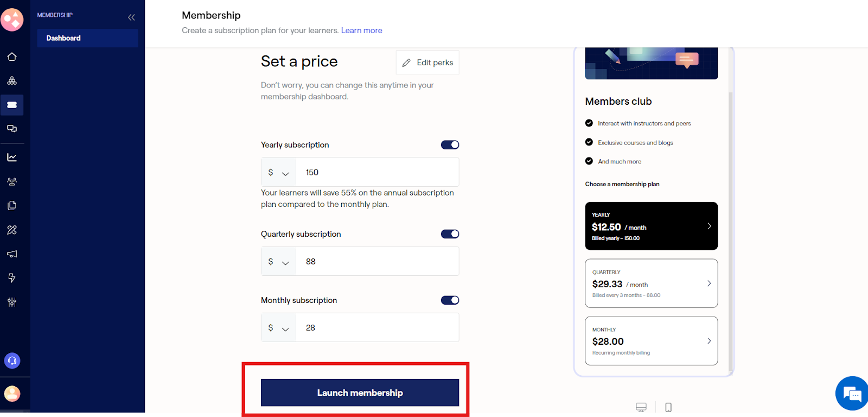Open the analytics chart icon
The height and width of the screenshot is (417, 868).
(12, 157)
